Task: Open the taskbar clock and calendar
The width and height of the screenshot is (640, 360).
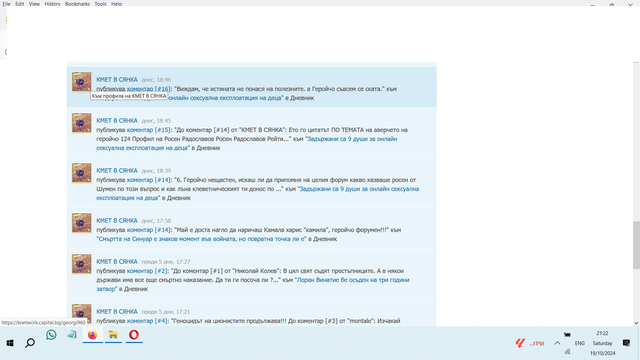Action: [x=602, y=343]
